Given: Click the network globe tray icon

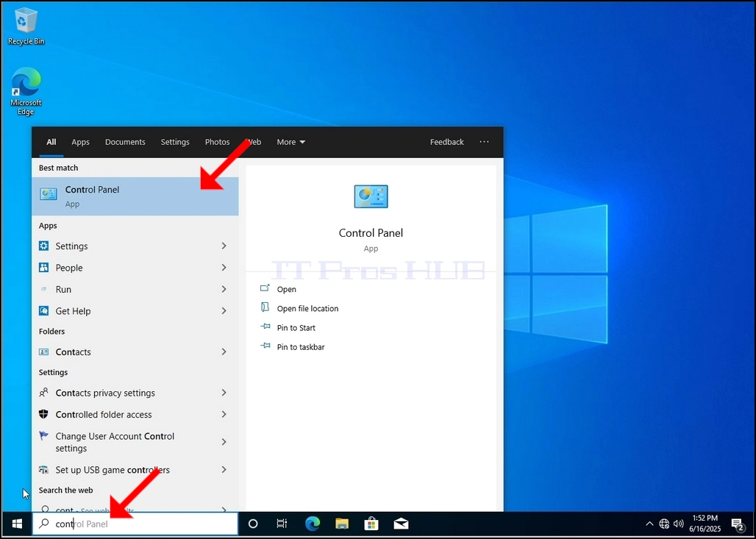Looking at the screenshot, I should click(664, 524).
